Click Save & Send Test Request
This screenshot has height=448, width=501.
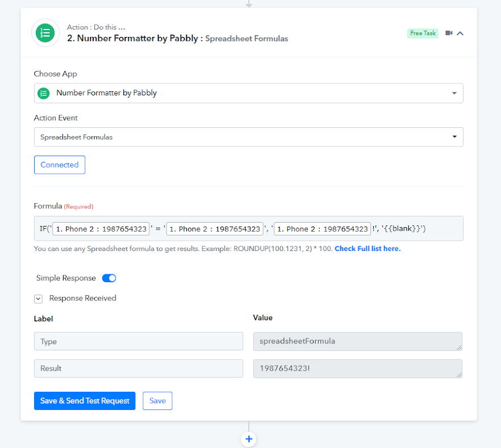point(85,401)
